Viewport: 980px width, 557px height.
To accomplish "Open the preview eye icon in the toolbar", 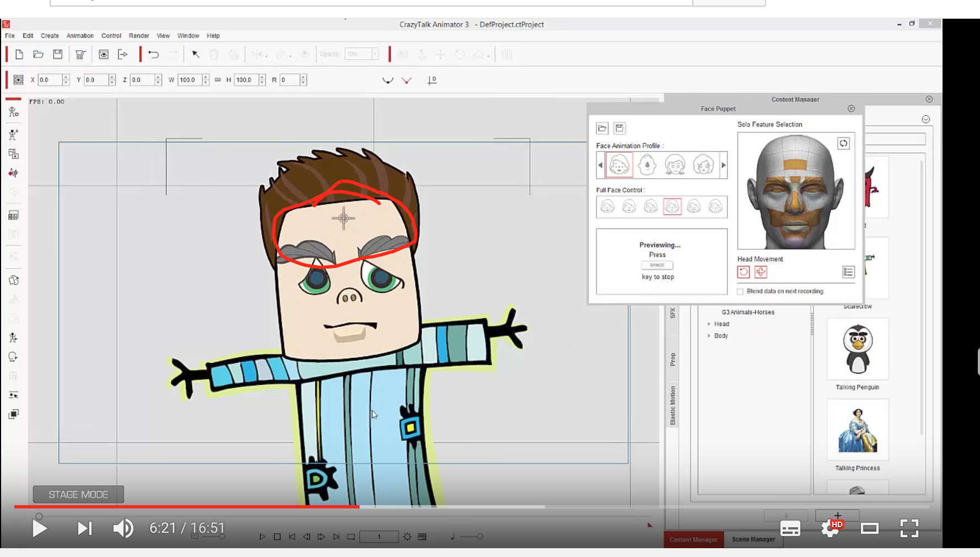I will 103,54.
